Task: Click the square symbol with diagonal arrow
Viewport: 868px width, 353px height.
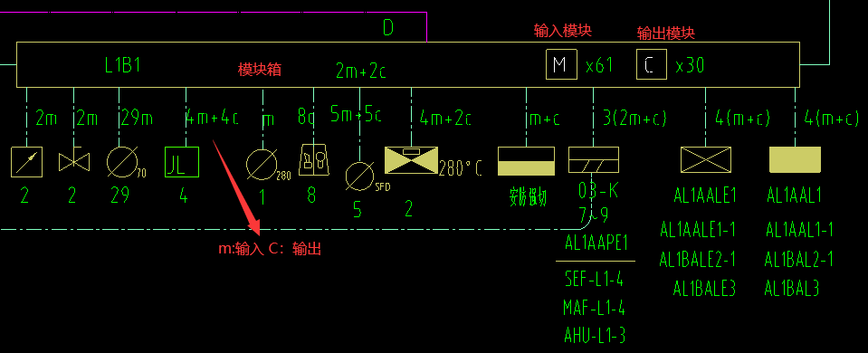Action: click(x=26, y=162)
